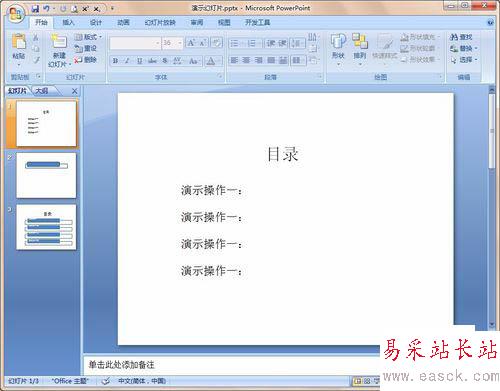The image size is (500, 391).
Task: Insert a new slide via 新建幻灯片 icon
Action: [x=59, y=41]
